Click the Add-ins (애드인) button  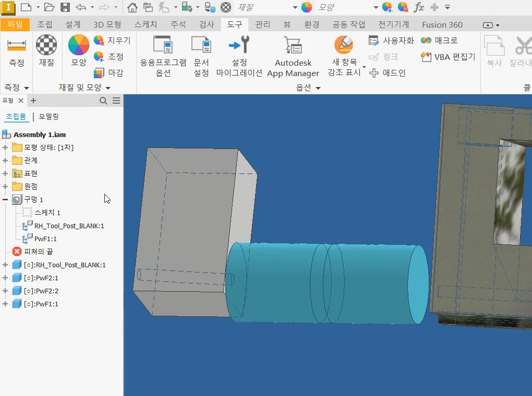(x=388, y=73)
